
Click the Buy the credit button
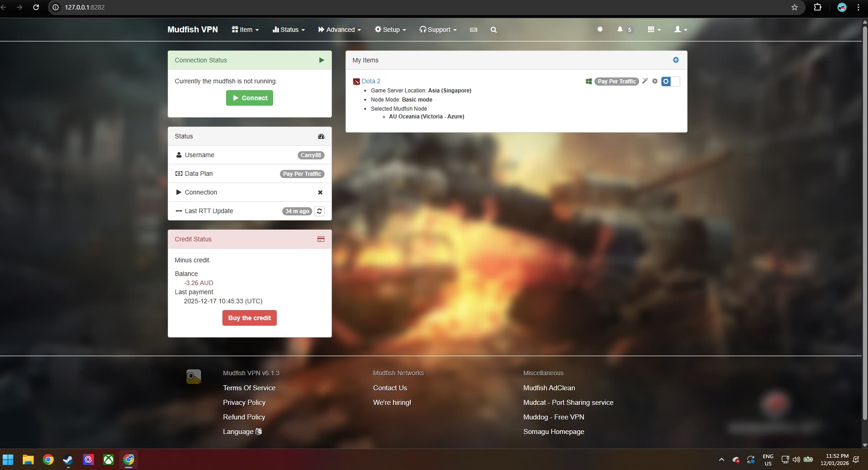point(249,318)
